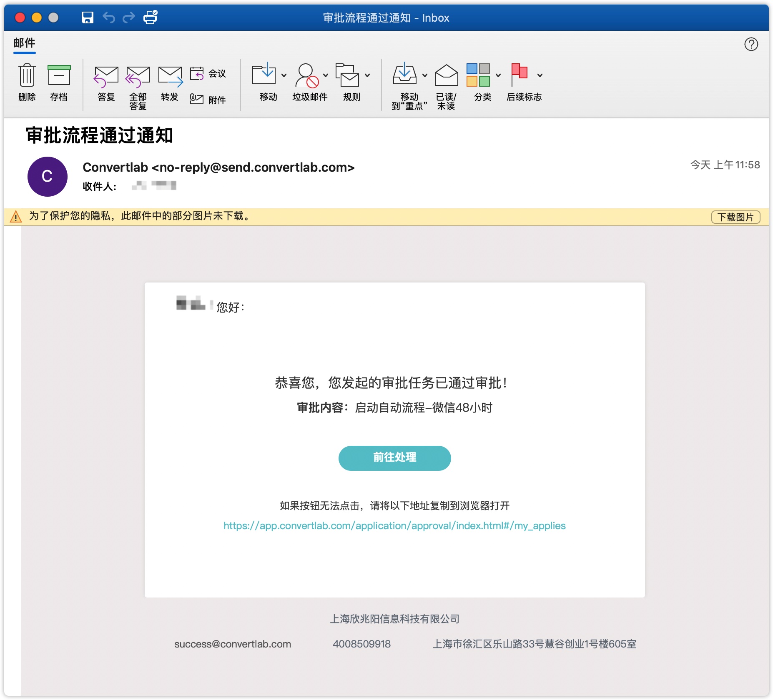773x700 pixels.
Task: Click the 移动 move-to-folder icon
Action: (264, 74)
